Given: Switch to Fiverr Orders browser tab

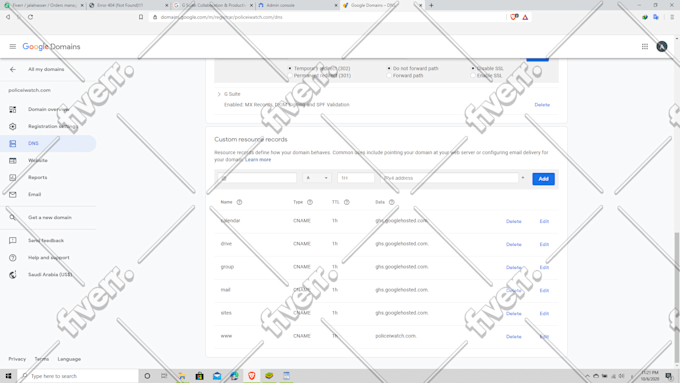Looking at the screenshot, I should pos(43,5).
